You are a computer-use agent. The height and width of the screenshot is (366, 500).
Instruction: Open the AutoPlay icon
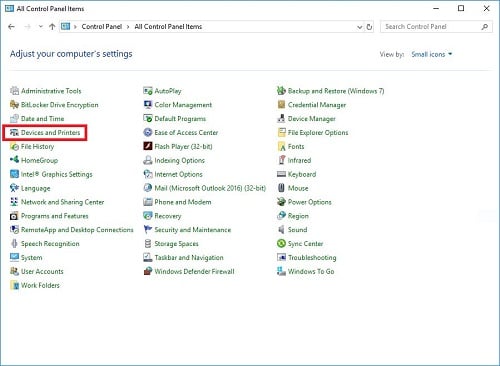pos(148,91)
